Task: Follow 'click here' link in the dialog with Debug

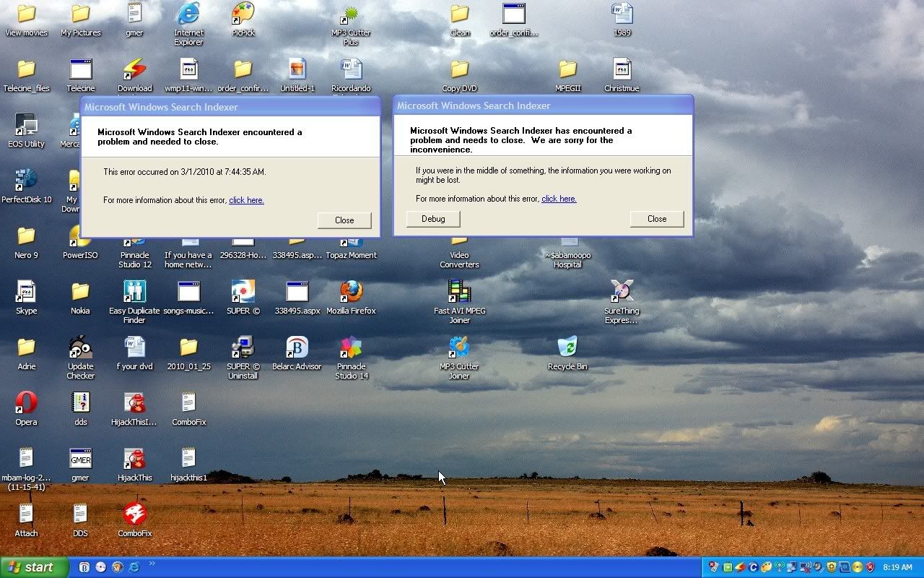Action: coord(559,199)
